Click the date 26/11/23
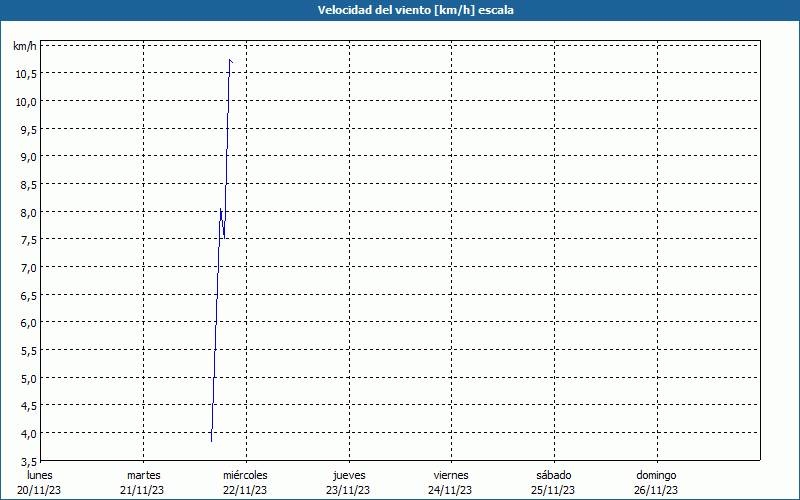The width and height of the screenshot is (800, 500). coord(656,490)
